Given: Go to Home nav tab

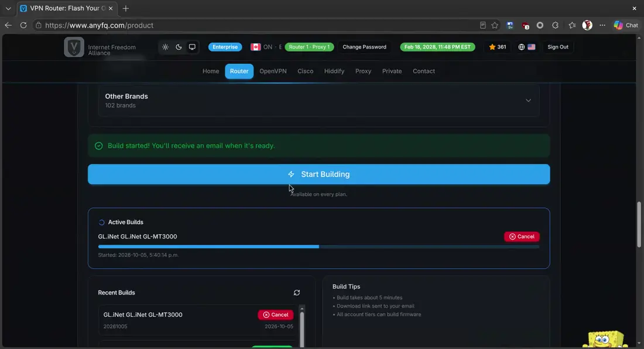Looking at the screenshot, I should 211,71.
